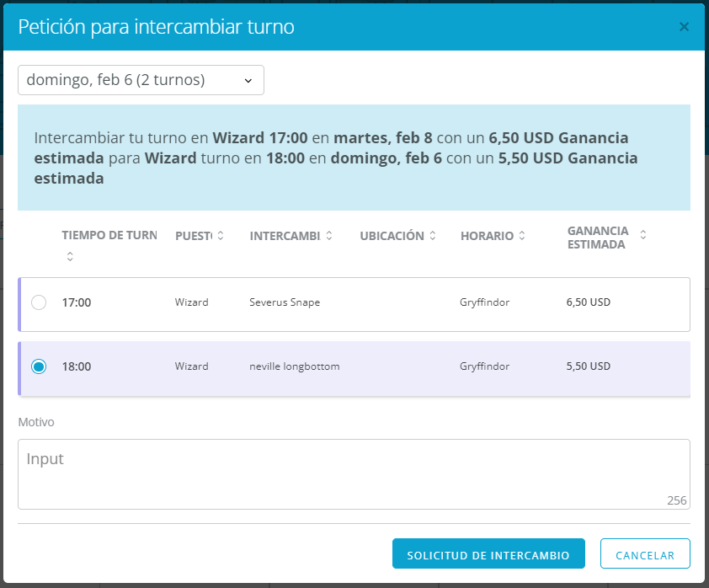Sort shifts by the Horario column arrows
Viewport: 709px width, 588px height.
[x=522, y=236]
